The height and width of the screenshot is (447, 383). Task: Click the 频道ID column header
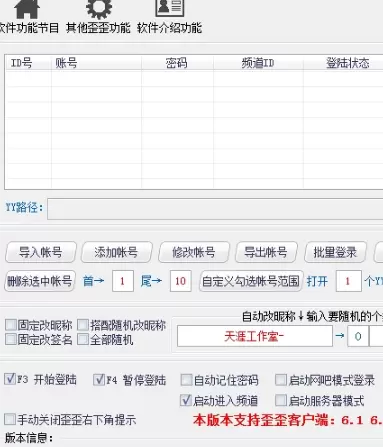258,63
